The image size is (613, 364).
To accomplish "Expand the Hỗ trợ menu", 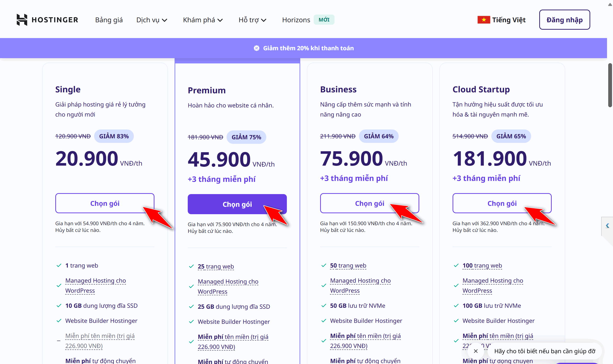I will 252,20.
